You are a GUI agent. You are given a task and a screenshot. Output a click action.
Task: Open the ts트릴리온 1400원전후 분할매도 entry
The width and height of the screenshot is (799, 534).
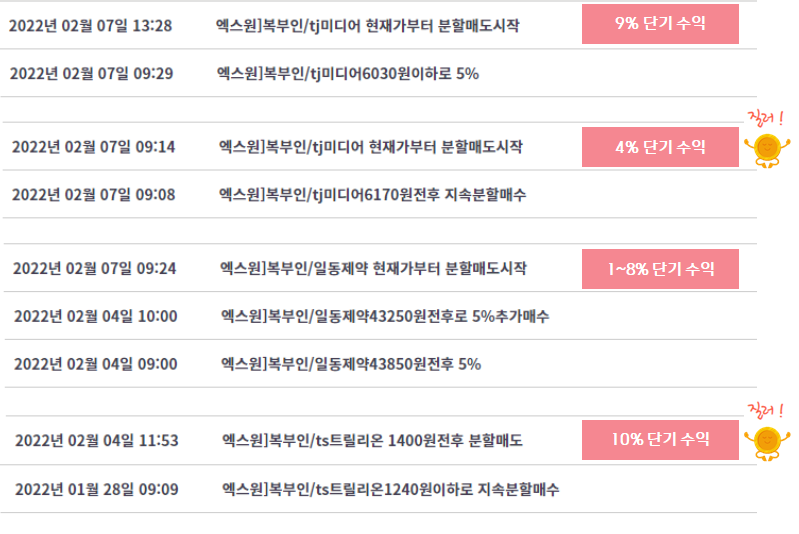pyautogui.click(x=372, y=440)
